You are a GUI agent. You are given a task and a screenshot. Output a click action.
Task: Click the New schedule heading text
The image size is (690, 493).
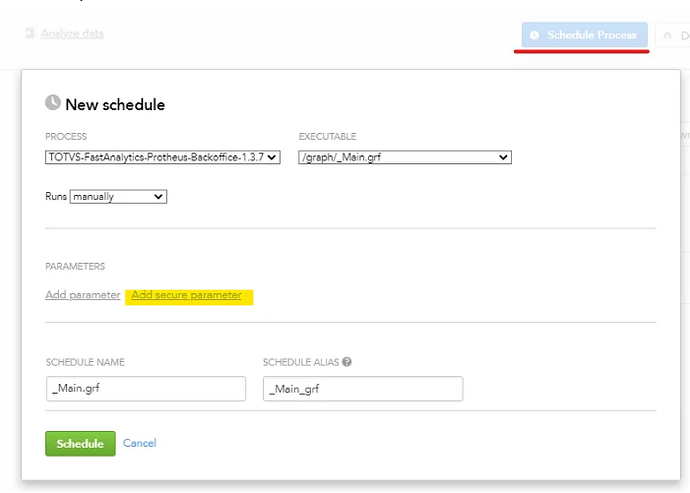115,104
